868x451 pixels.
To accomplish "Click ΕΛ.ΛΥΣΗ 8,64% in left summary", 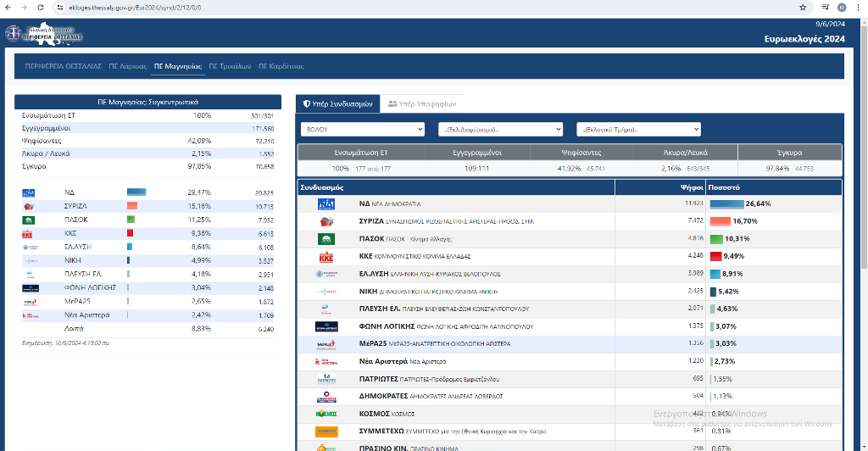I will tap(199, 247).
